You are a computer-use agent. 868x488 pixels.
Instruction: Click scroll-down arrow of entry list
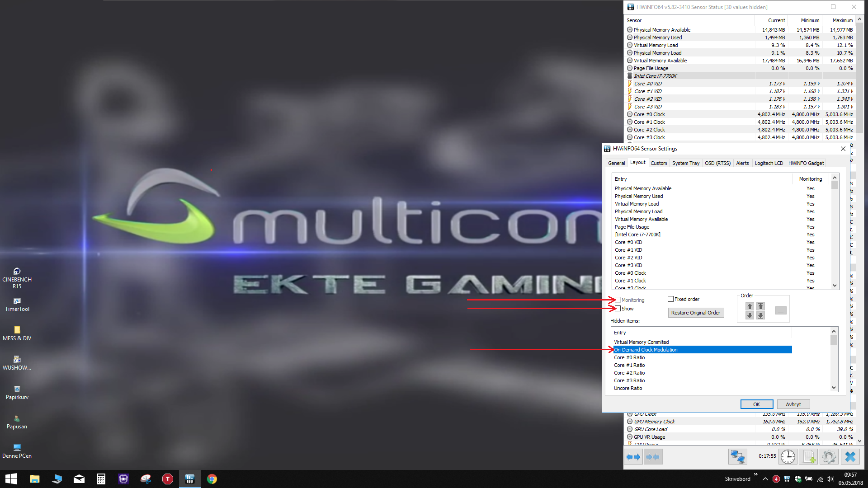pos(835,285)
